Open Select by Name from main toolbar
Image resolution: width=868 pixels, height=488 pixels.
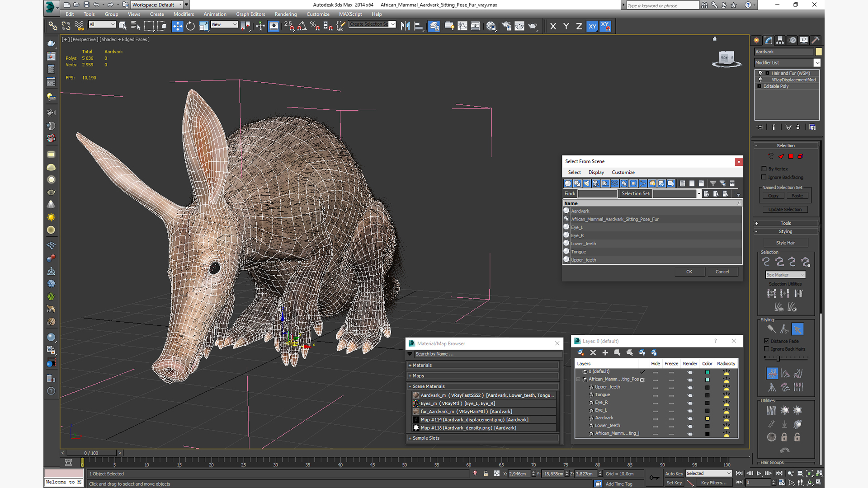pos(135,26)
